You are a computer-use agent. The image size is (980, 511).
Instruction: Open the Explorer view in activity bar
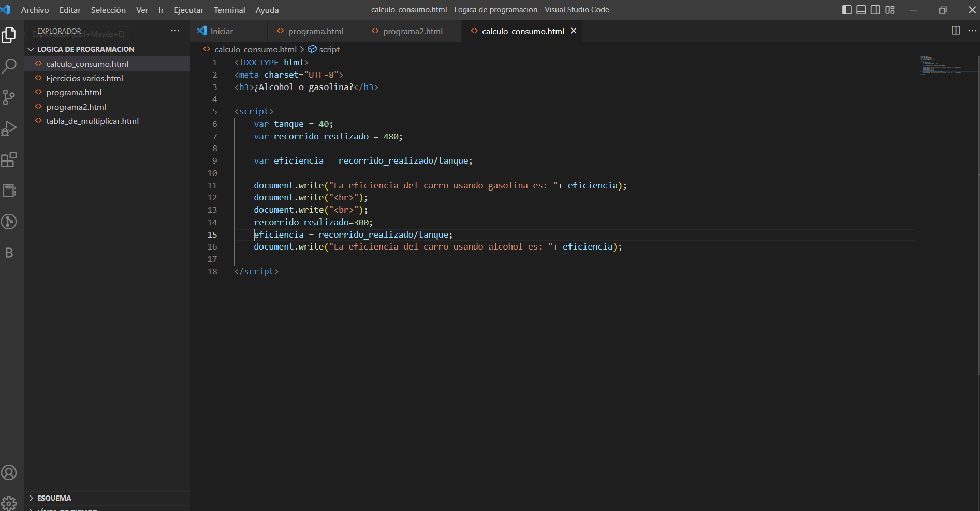[x=9, y=35]
